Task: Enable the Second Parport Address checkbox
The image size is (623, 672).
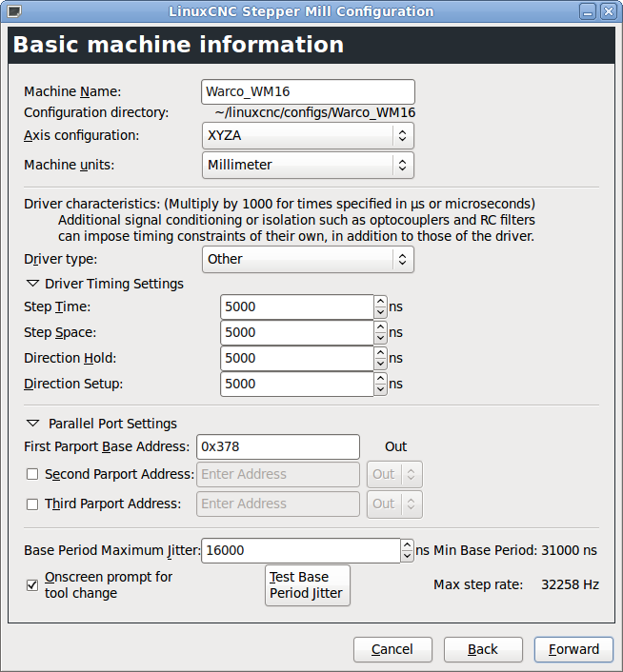Action: [x=32, y=474]
